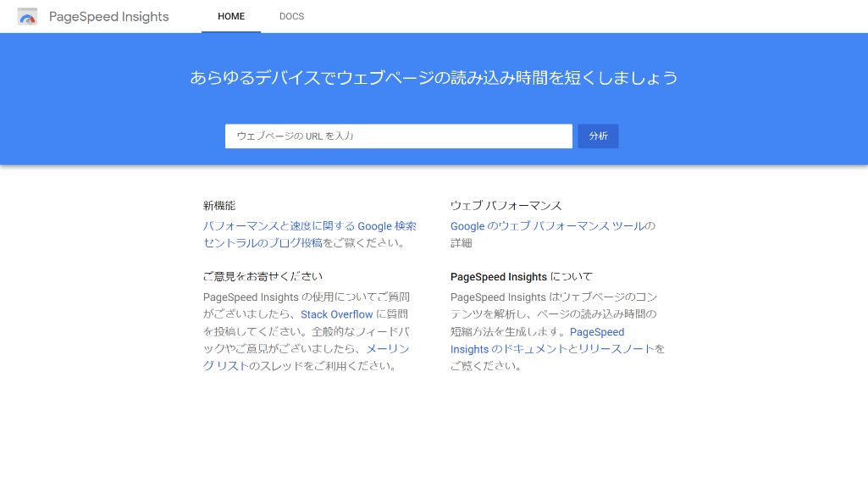Click the hero heading about page load times
This screenshot has height=488, width=868.
pyautogui.click(x=434, y=77)
